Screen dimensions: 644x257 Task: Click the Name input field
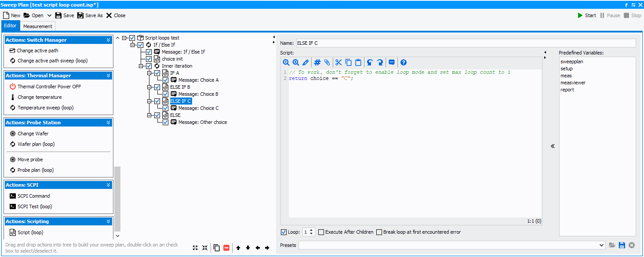(466, 43)
